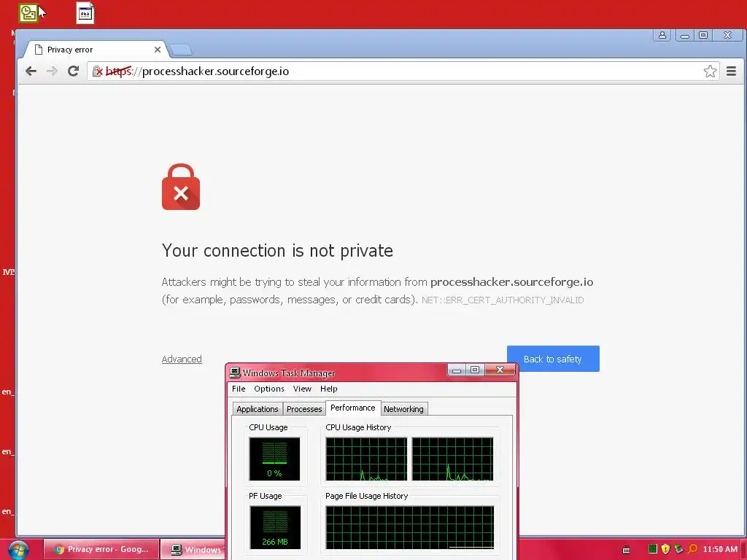The width and height of the screenshot is (747, 560).
Task: Click the Page File Usage History graph
Action: point(410,528)
